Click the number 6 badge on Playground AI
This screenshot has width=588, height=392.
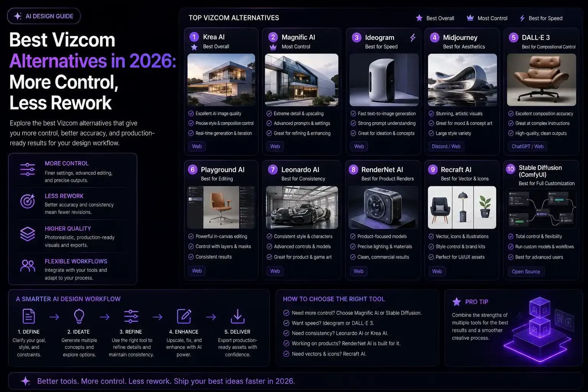pos(193,170)
